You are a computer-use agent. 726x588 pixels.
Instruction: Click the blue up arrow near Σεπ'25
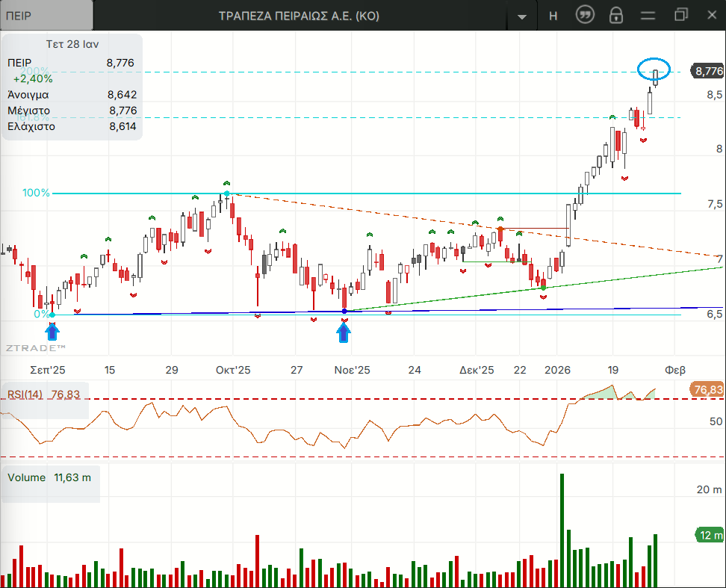coord(52,331)
